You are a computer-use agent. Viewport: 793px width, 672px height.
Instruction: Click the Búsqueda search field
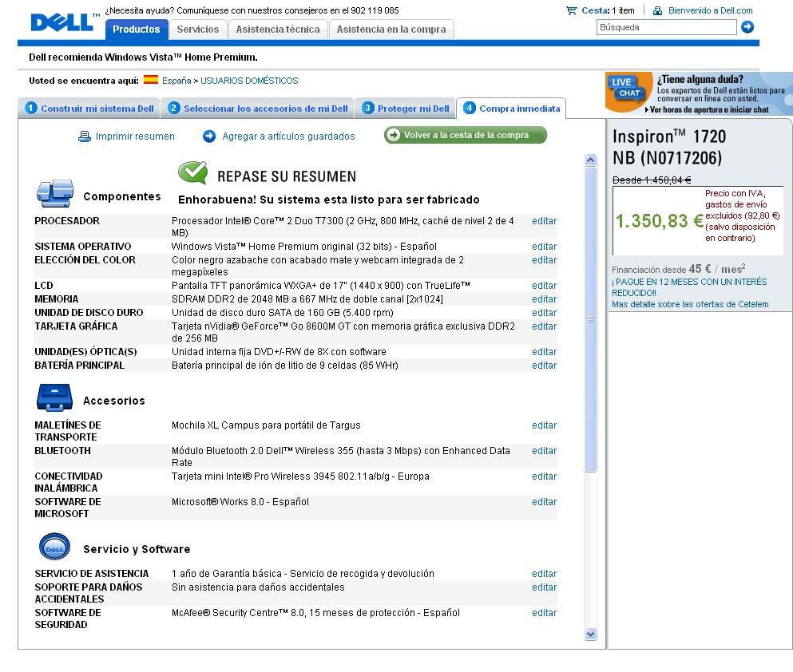click(x=667, y=27)
